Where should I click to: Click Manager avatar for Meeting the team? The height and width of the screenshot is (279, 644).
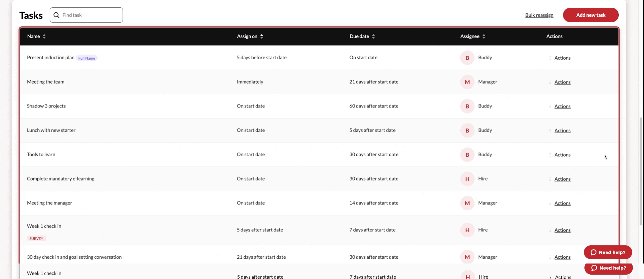pos(467,82)
